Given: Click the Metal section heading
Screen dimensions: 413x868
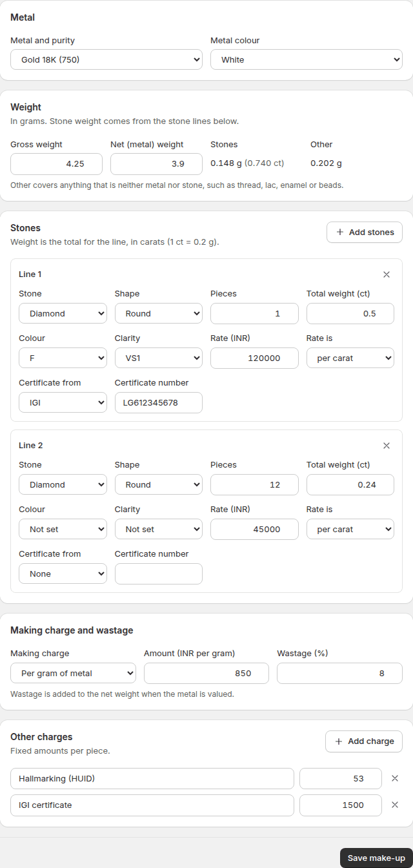Looking at the screenshot, I should click(x=23, y=17).
